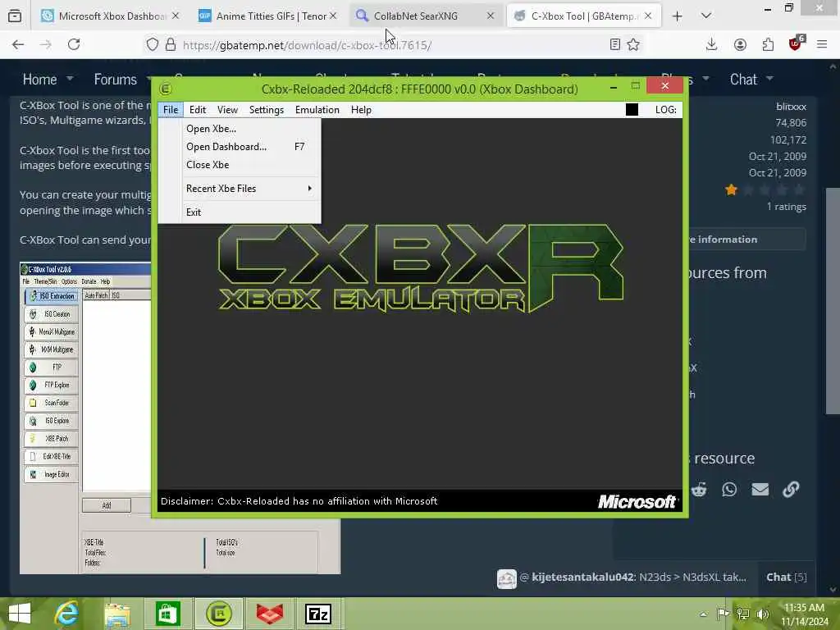The image size is (840, 630).
Task: Expand the Home dropdown arrow
Action: (70, 79)
